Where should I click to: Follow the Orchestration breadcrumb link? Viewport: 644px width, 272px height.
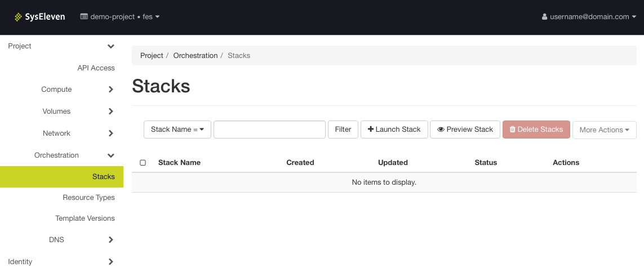(196, 55)
